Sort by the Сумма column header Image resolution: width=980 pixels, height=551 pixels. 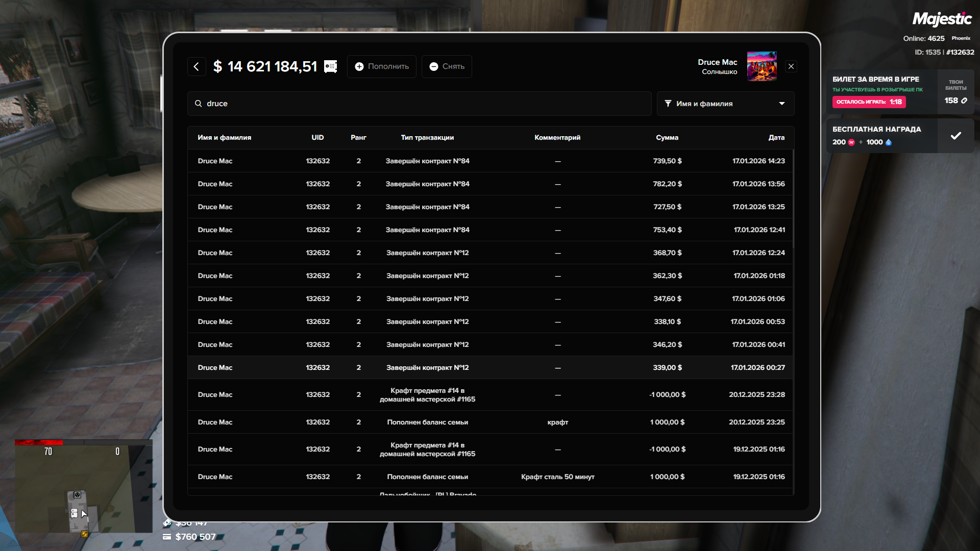pos(667,138)
